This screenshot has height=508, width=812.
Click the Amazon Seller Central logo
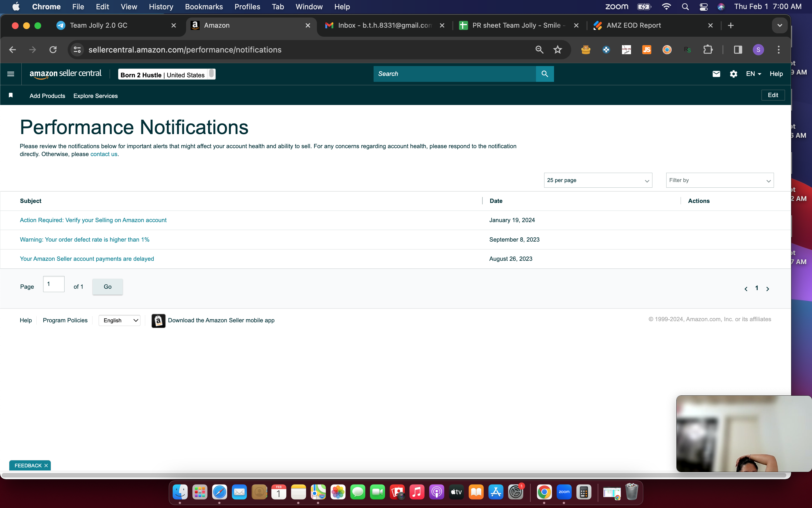(65, 74)
